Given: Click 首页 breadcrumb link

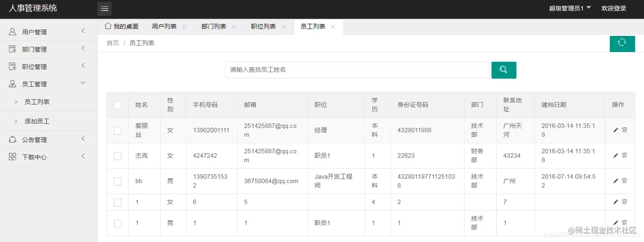Looking at the screenshot, I should click(x=113, y=43).
